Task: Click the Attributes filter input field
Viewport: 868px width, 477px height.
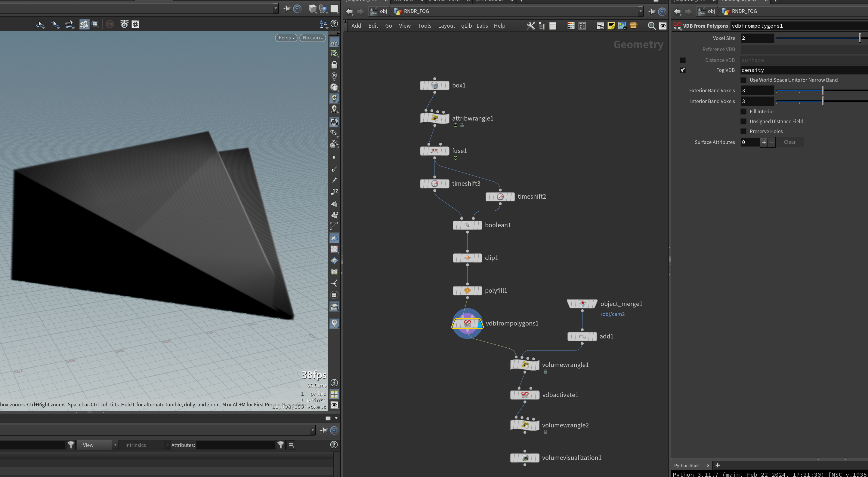Action: (x=236, y=445)
